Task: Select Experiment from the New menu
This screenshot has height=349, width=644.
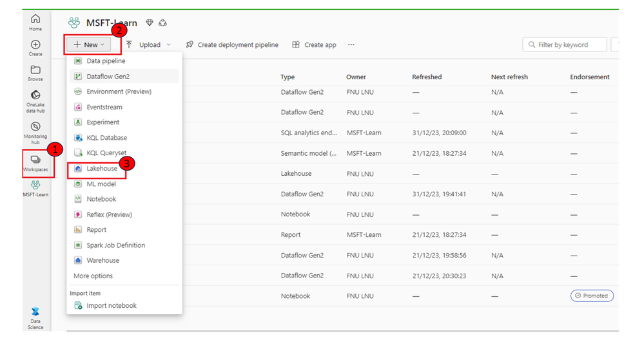Action: pyautogui.click(x=124, y=122)
